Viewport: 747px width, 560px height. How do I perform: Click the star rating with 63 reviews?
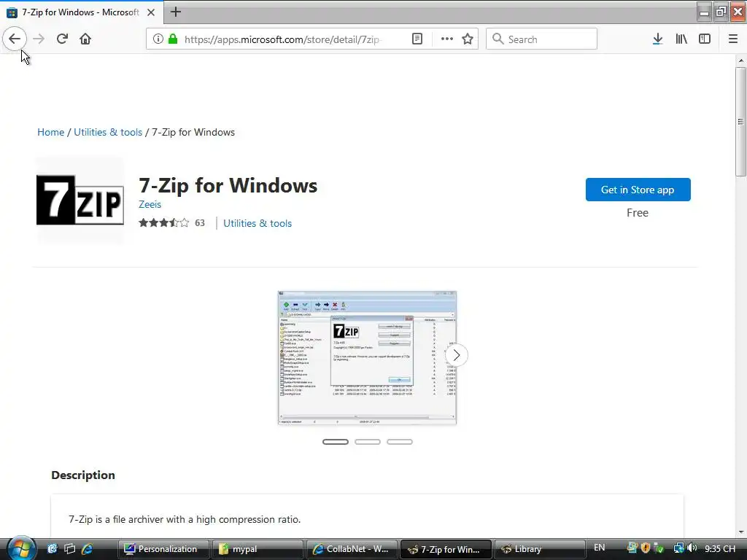171,223
